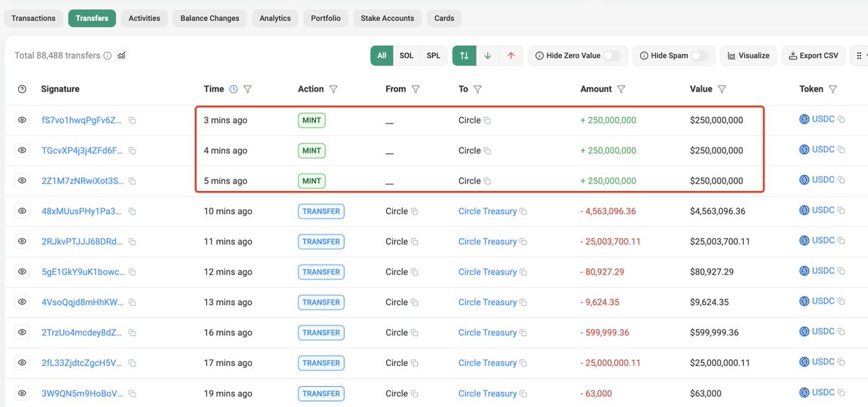This screenshot has height=407, width=868.
Task: Click eye icon for 48xMUusPHy1Pa3 row
Action: coord(22,211)
